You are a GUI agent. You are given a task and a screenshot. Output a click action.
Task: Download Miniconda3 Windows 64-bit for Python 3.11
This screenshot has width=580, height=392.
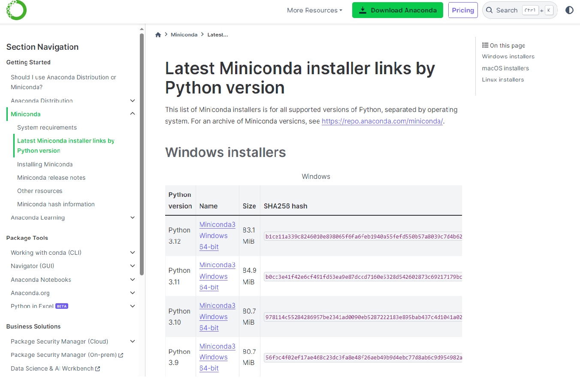[x=217, y=276]
